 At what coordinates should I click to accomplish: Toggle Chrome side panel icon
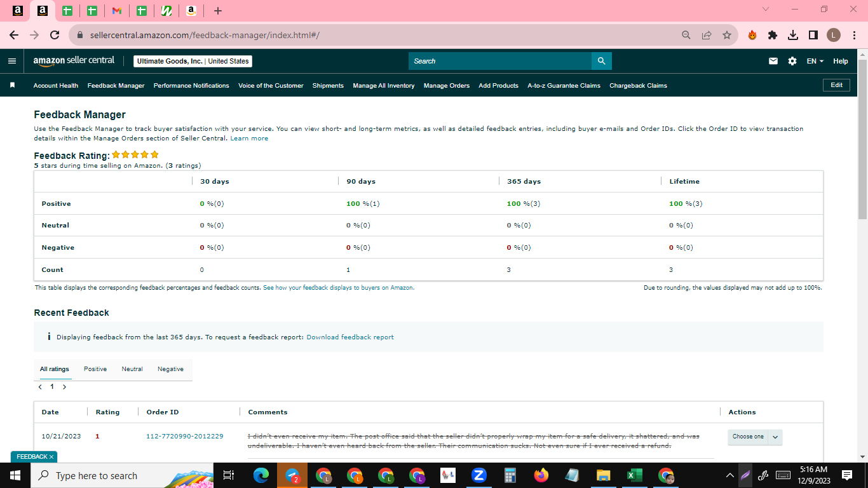[x=813, y=35]
